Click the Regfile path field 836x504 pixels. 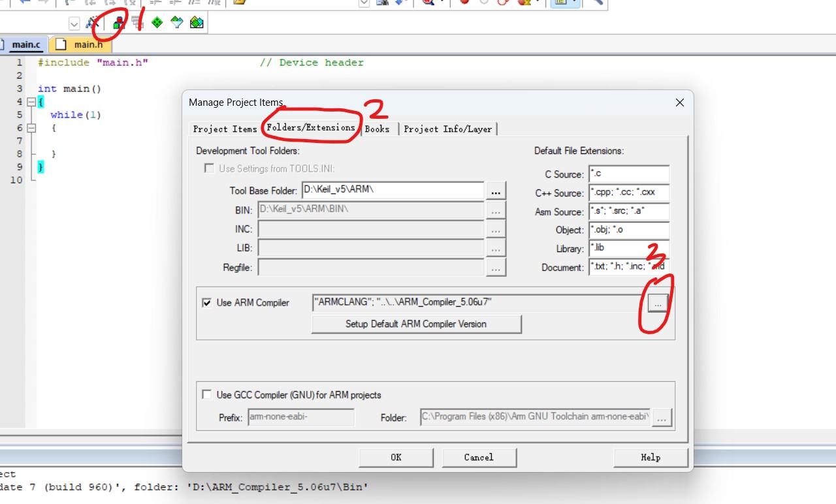(371, 266)
